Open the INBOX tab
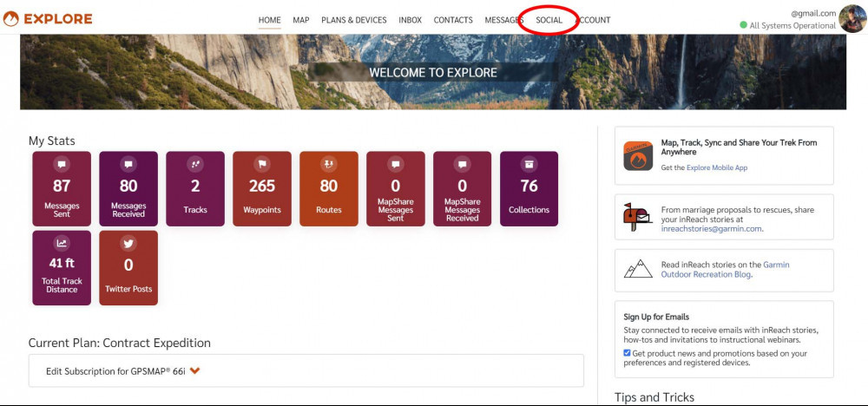 coord(411,20)
